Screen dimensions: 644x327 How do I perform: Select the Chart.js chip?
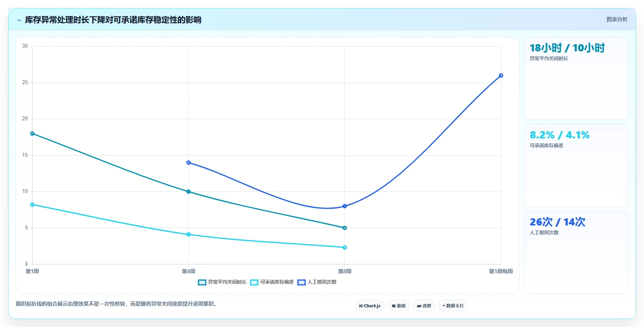tap(370, 306)
